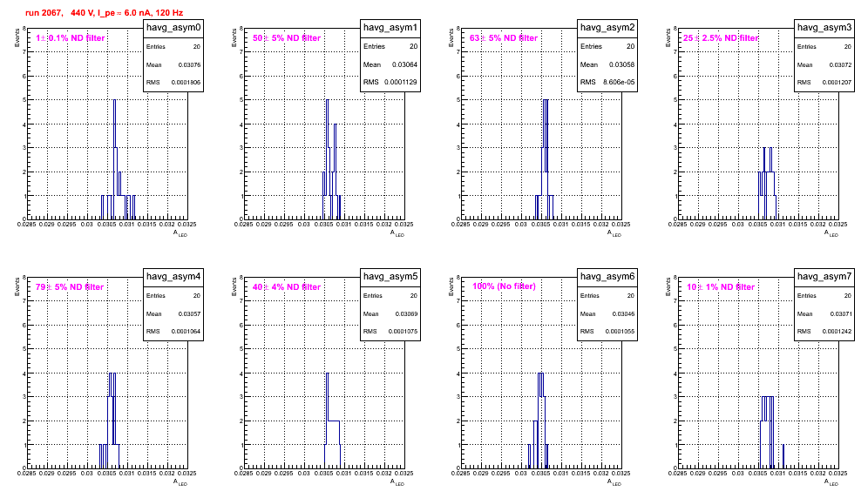Click the A_LED x-axis label under havg_asym3 plot
868x498 pixels.
click(831, 233)
